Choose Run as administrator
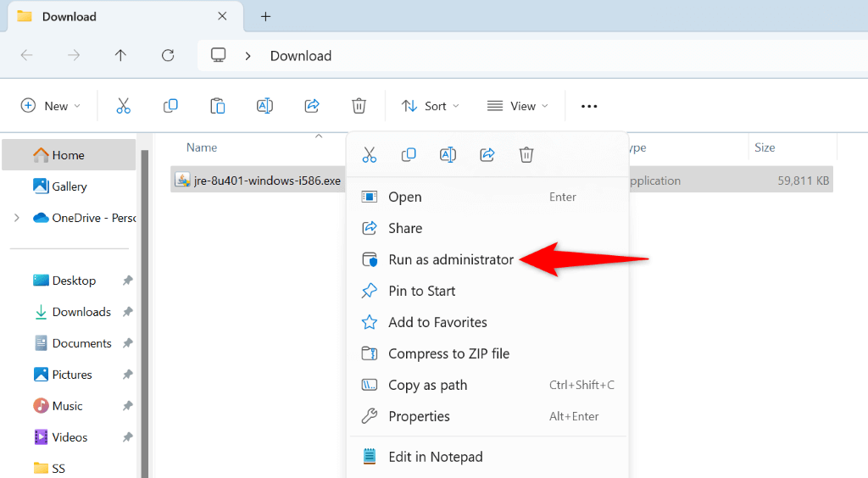The image size is (868, 478). pos(487,259)
